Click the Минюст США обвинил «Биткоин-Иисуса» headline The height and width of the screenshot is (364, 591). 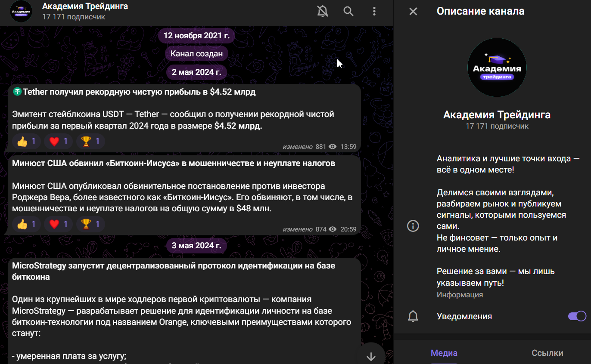174,163
